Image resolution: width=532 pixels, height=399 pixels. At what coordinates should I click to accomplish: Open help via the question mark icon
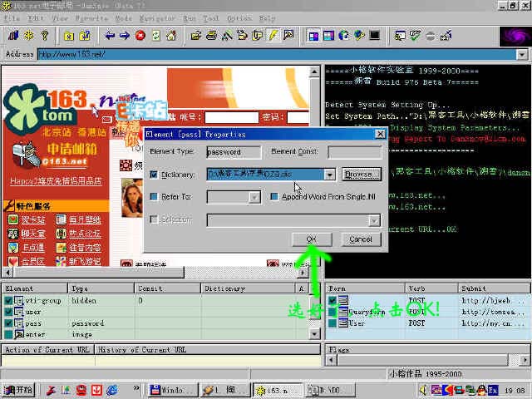(x=44, y=35)
